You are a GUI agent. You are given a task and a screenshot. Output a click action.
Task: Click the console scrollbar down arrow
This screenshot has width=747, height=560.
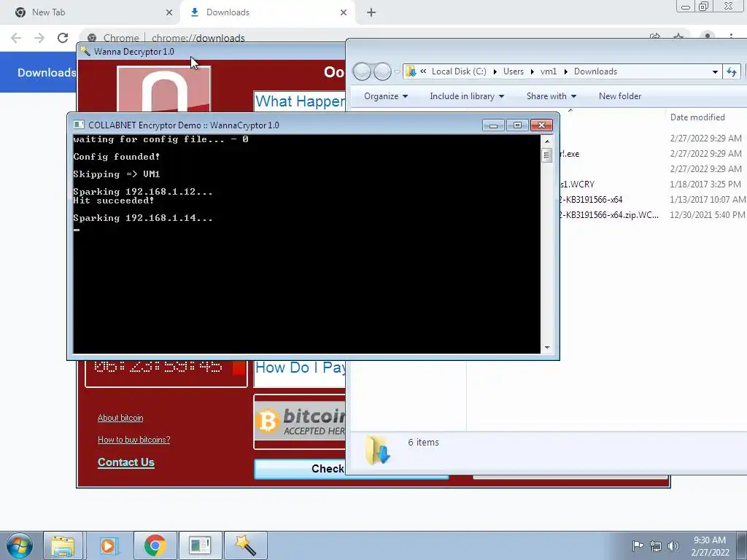point(547,348)
